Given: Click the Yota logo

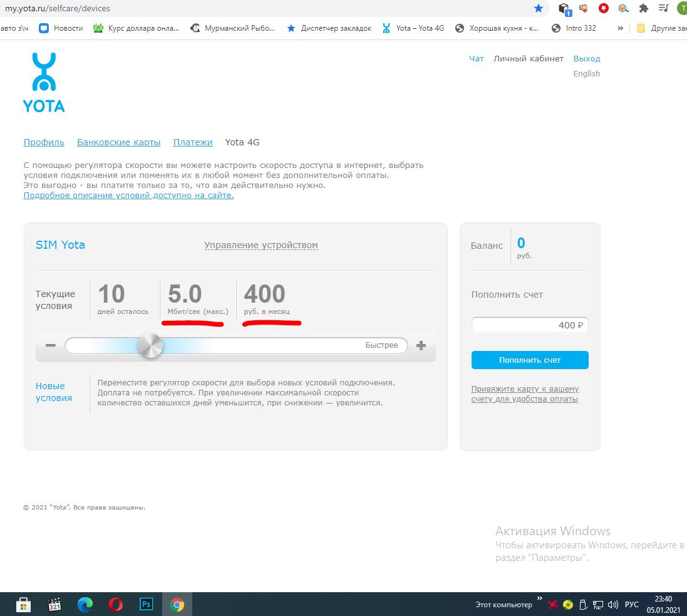Looking at the screenshot, I should [44, 83].
